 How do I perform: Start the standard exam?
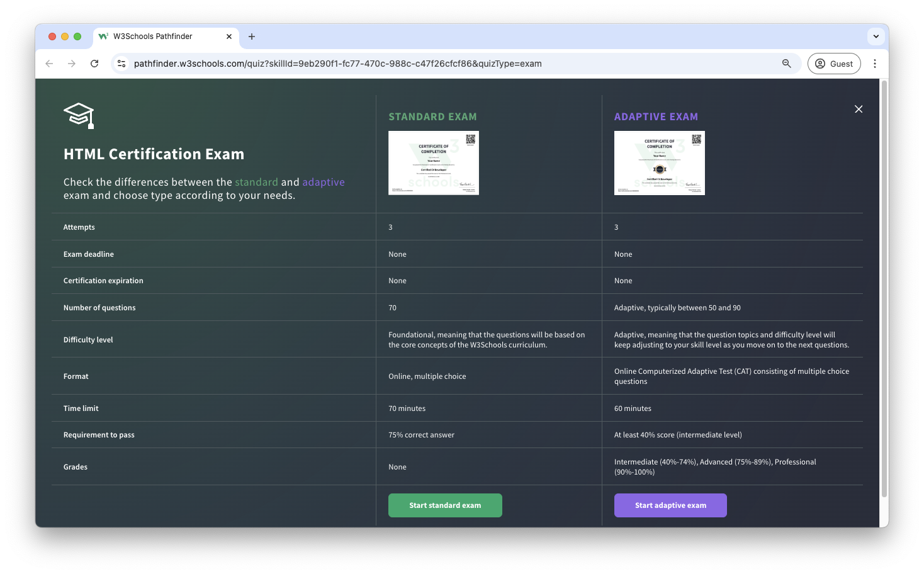[x=445, y=505]
